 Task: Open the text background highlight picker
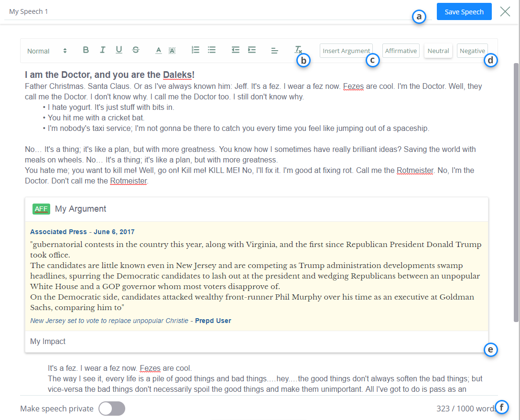(172, 50)
